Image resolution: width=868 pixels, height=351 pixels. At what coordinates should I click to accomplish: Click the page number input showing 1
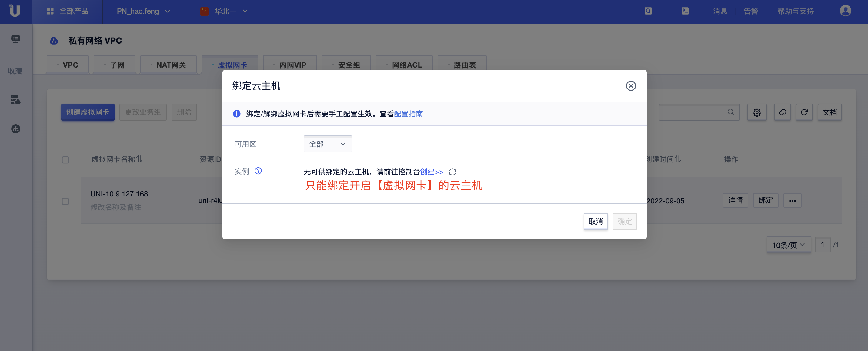tap(823, 245)
